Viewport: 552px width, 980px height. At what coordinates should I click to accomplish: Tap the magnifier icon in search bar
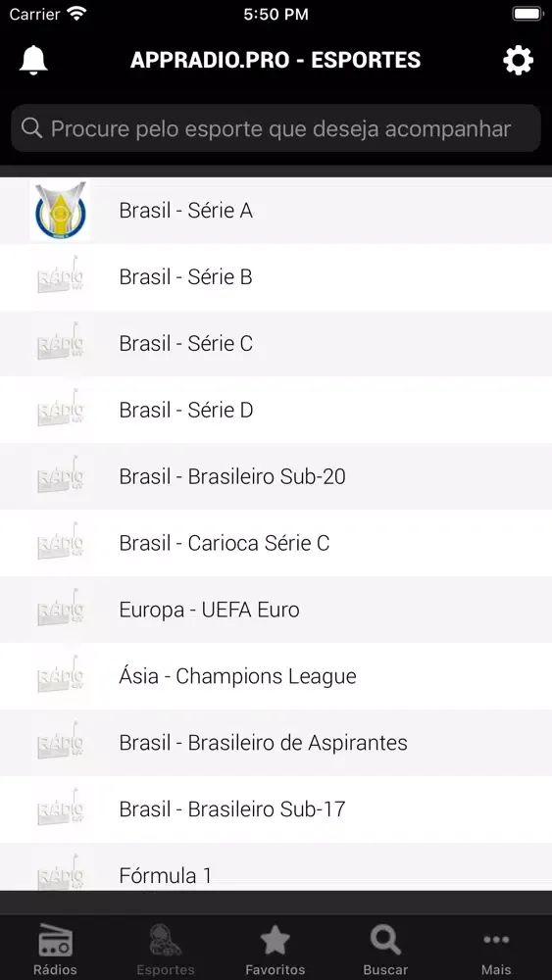(x=31, y=128)
